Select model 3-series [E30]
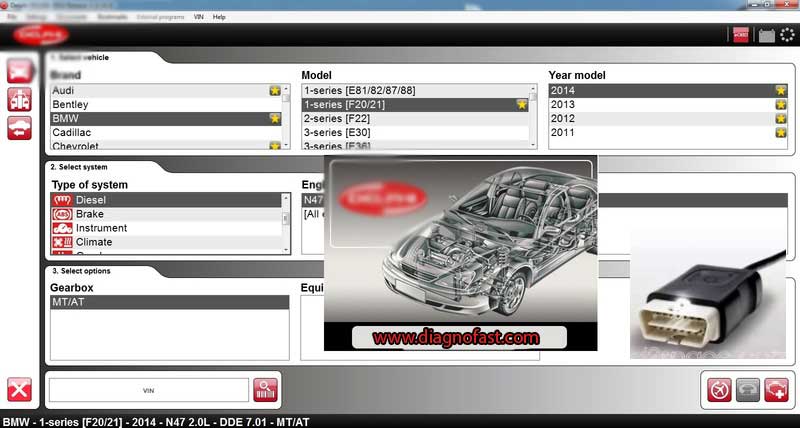Screen dimensions: 800x428 click(x=415, y=133)
